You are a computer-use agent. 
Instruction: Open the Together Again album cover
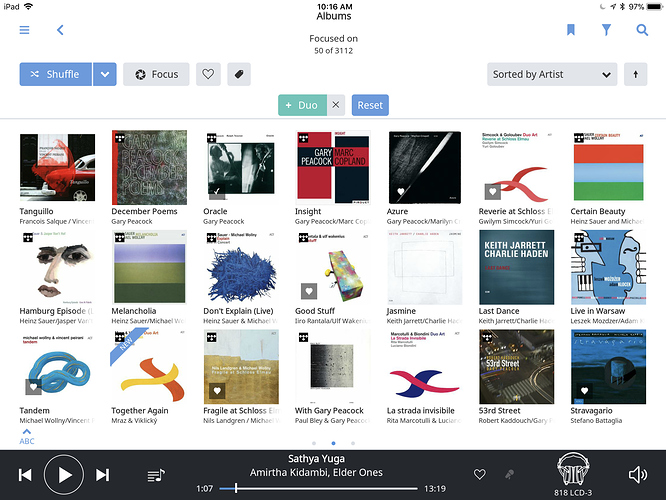(149, 367)
